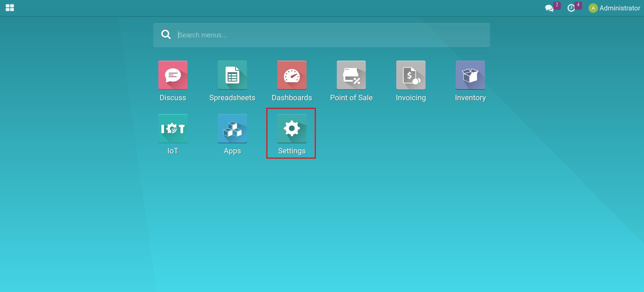This screenshot has height=292, width=644.
Task: Click the green user avatar circle
Action: 593,8
